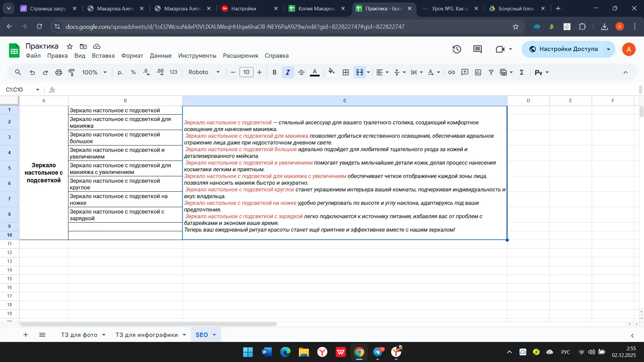The width and height of the screenshot is (644, 362).
Task: Click the paint format roller icon
Action: tap(72, 72)
